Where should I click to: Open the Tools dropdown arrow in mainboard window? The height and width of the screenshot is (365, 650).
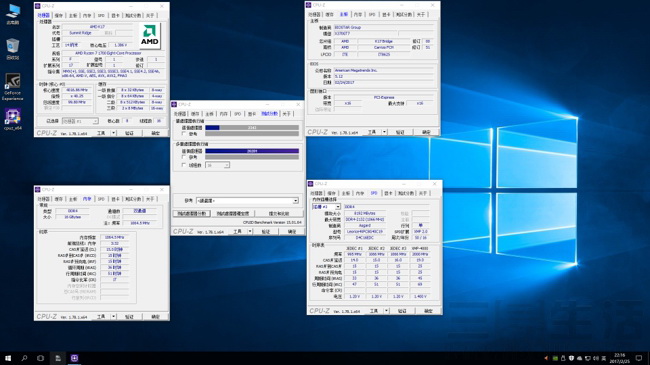point(384,132)
